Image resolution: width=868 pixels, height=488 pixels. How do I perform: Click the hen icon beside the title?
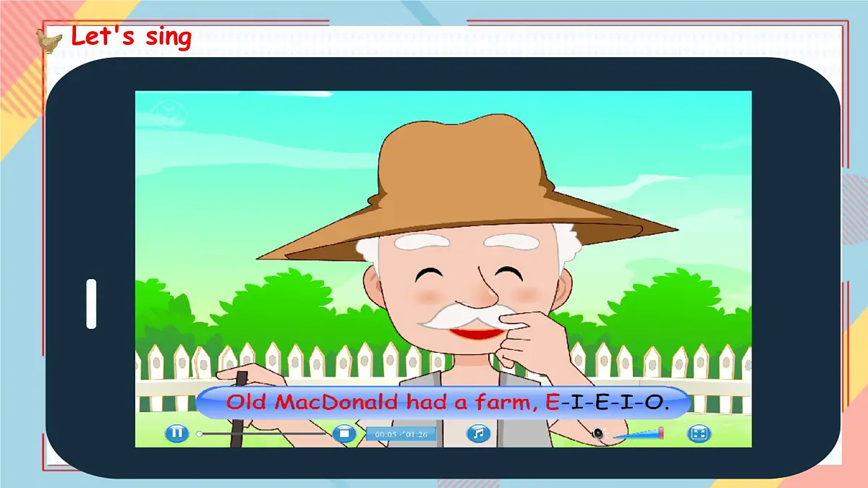click(x=49, y=40)
